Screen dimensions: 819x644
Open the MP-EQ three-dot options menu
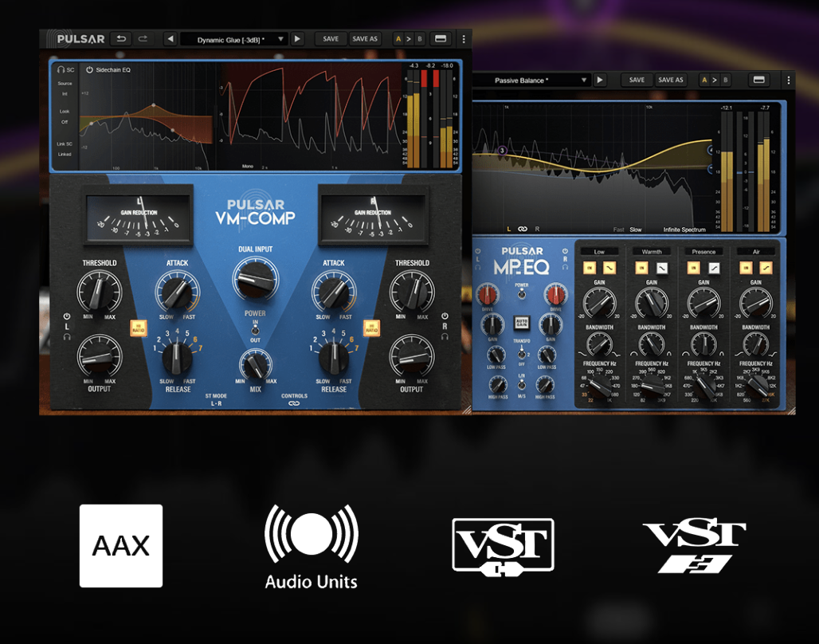(788, 80)
